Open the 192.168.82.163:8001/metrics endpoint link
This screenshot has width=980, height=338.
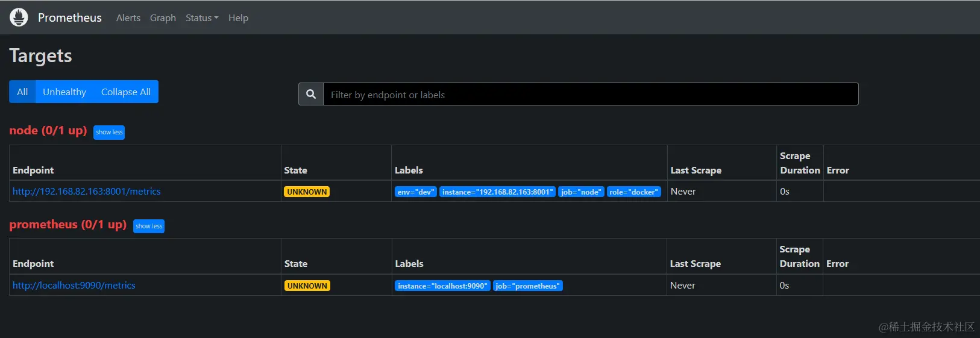point(87,191)
